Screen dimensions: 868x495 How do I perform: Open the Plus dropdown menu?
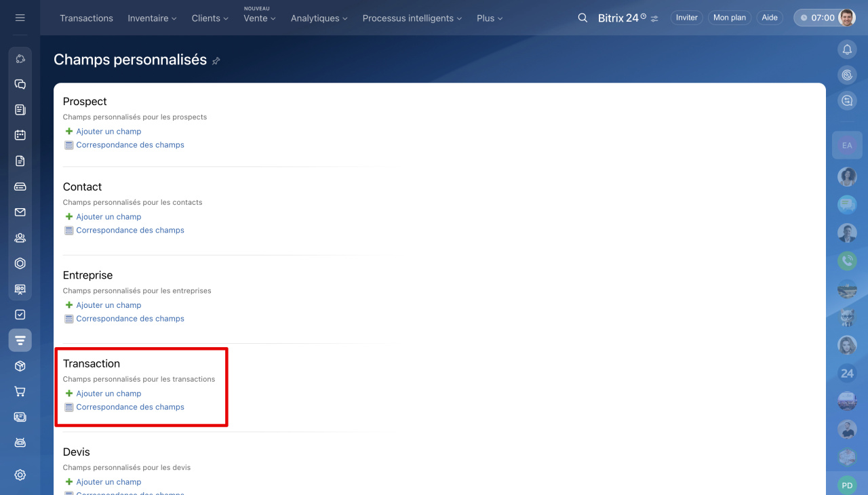point(490,18)
